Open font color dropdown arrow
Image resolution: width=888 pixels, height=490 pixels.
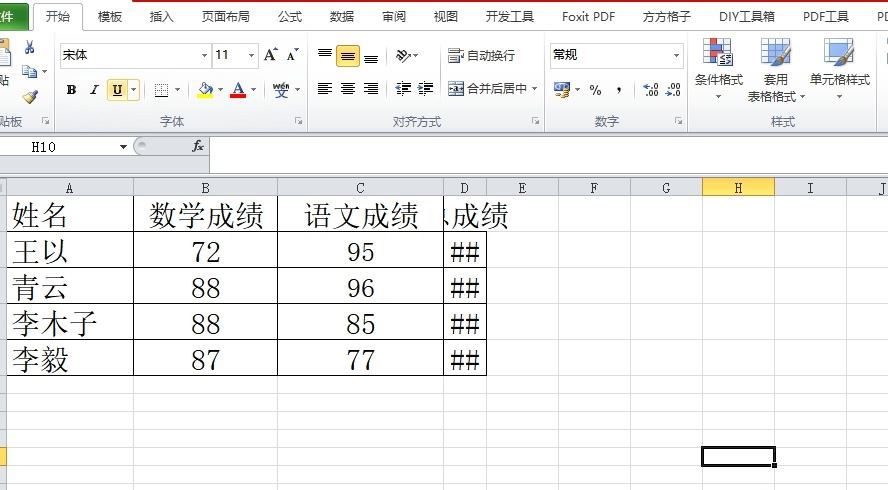pyautogui.click(x=253, y=90)
